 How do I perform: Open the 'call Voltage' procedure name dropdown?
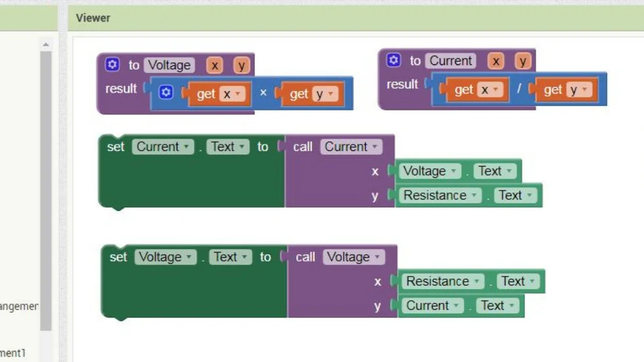tap(354, 257)
